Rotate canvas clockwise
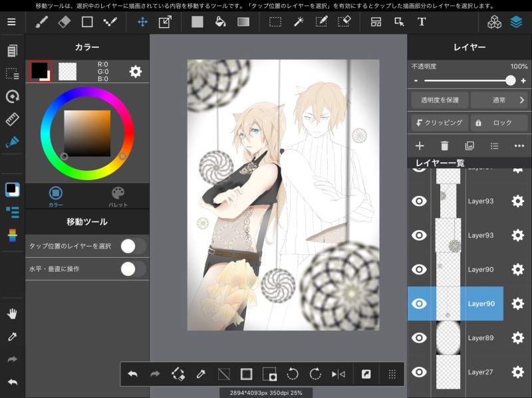 tap(315, 374)
